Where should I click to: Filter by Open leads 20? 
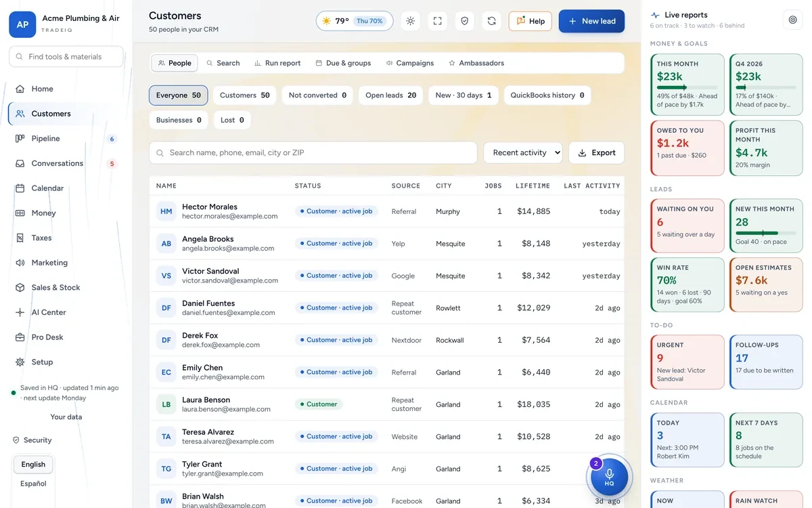pos(391,96)
